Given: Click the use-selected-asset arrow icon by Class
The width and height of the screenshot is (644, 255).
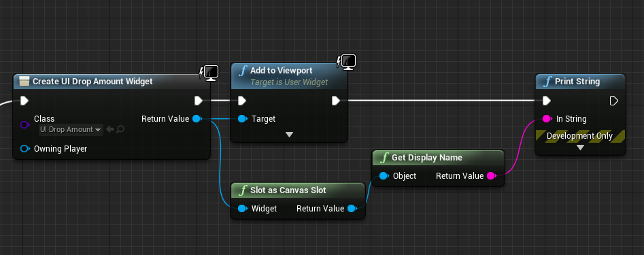Looking at the screenshot, I should point(109,129).
